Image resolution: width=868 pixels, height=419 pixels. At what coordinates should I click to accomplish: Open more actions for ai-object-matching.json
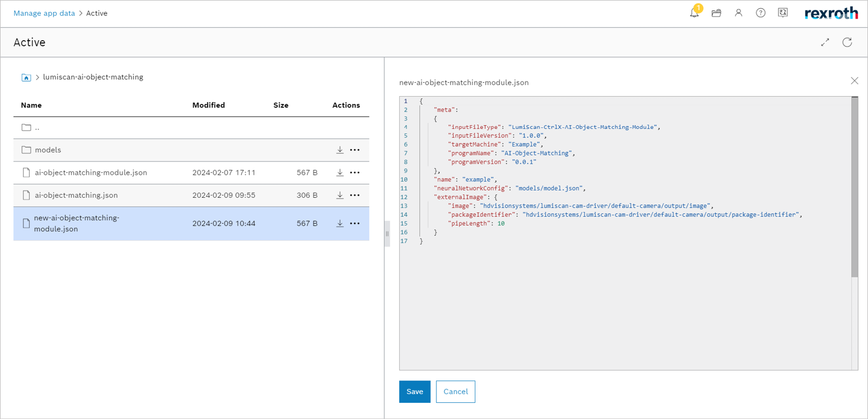point(355,195)
